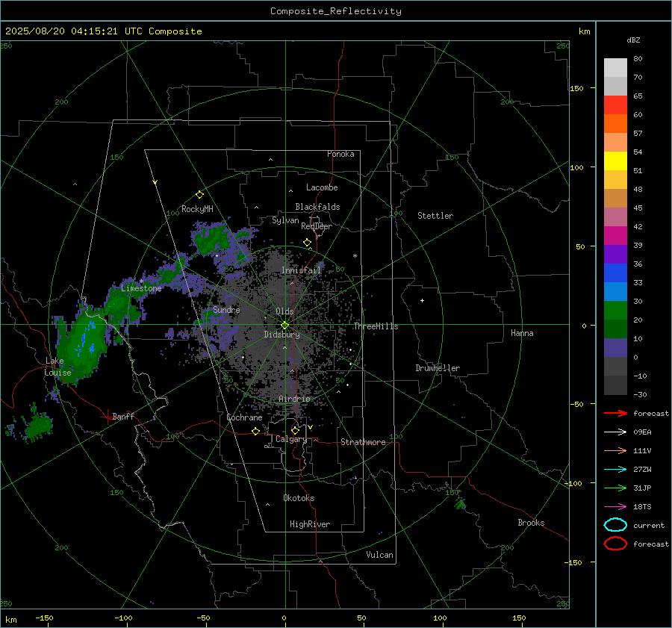672x628 pixels.
Task: Click the red forecast arrow in legend
Action: pos(615,413)
